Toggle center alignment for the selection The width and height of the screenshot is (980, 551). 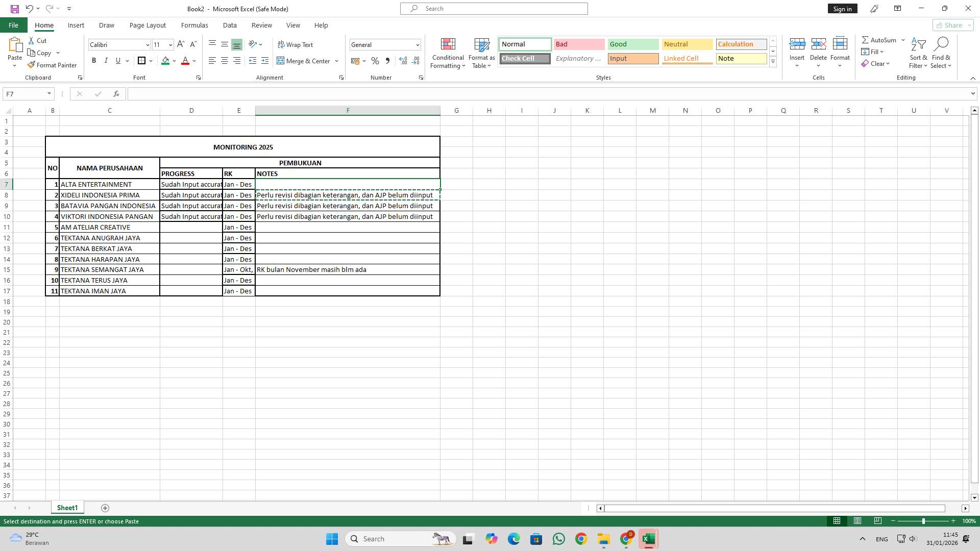(x=225, y=61)
